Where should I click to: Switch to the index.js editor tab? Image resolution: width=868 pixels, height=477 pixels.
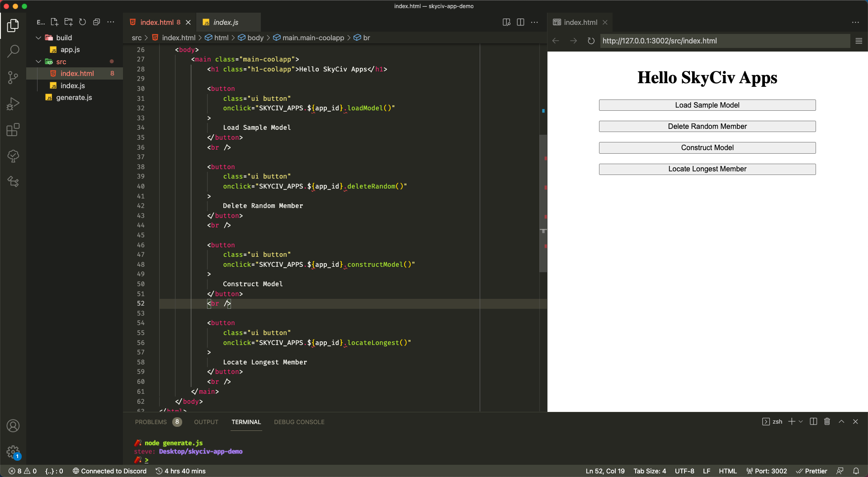click(226, 22)
